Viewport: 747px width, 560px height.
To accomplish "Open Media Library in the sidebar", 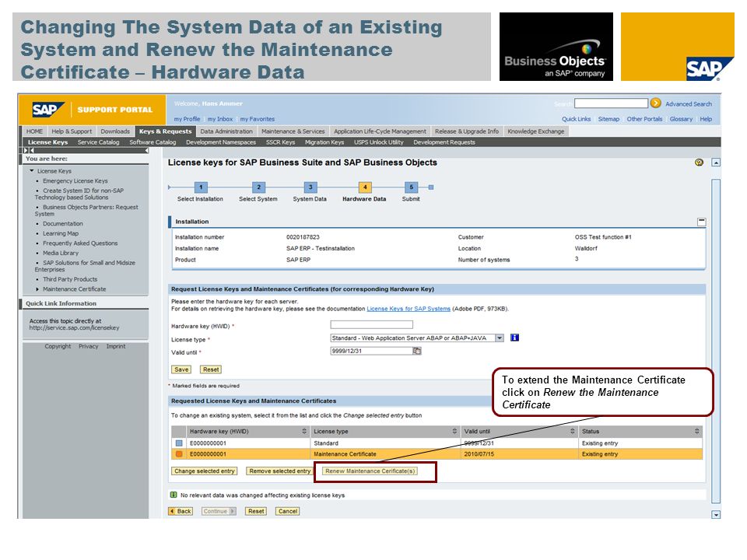I will pyautogui.click(x=61, y=253).
